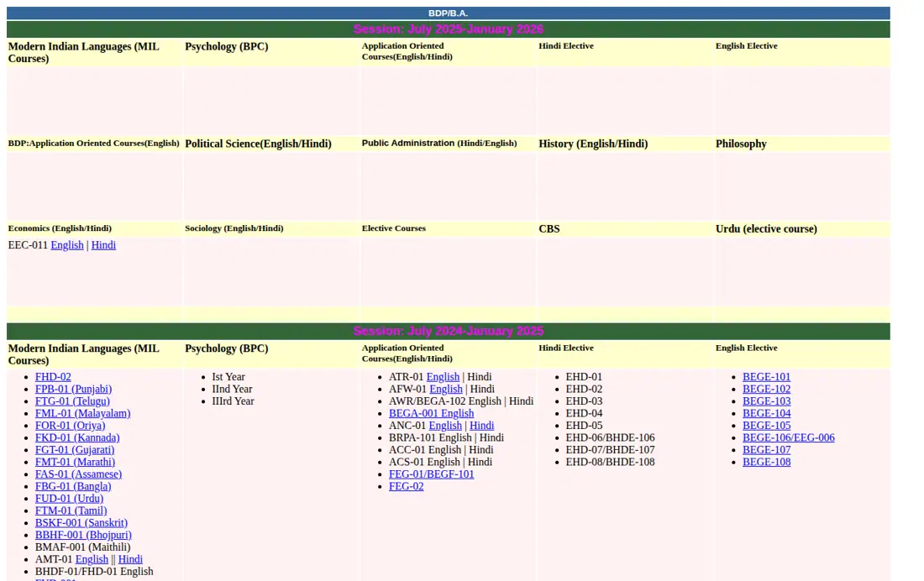Open the FHD-02 course link
The width and height of the screenshot is (924, 581).
coord(53,376)
